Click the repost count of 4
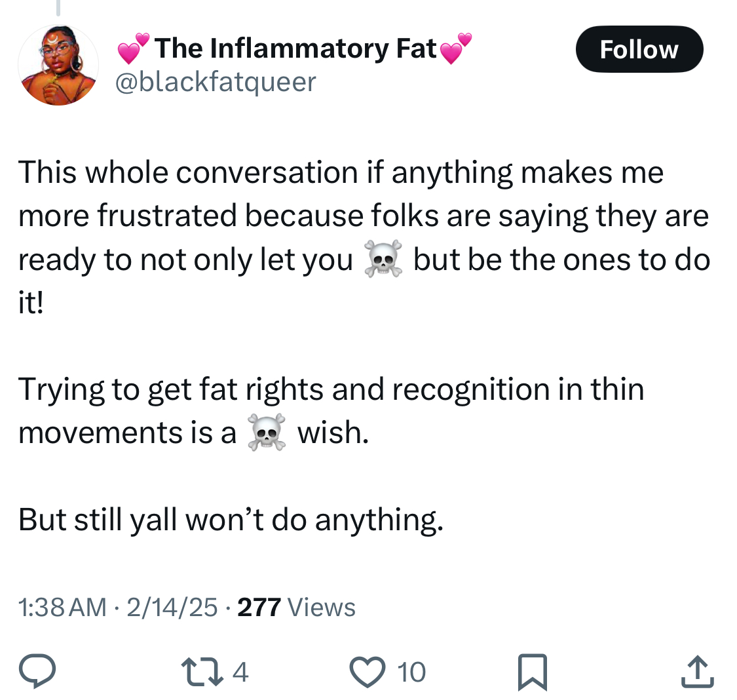 [240, 672]
